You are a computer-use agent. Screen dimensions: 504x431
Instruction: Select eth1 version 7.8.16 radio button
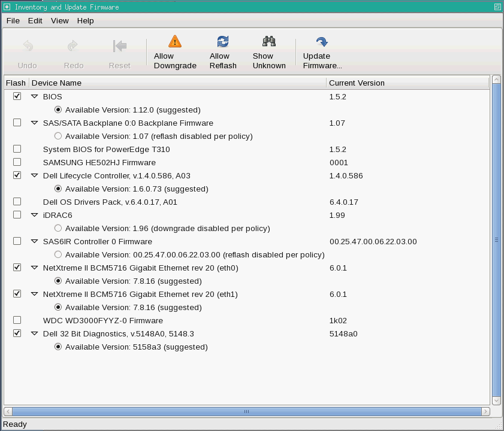coord(58,307)
